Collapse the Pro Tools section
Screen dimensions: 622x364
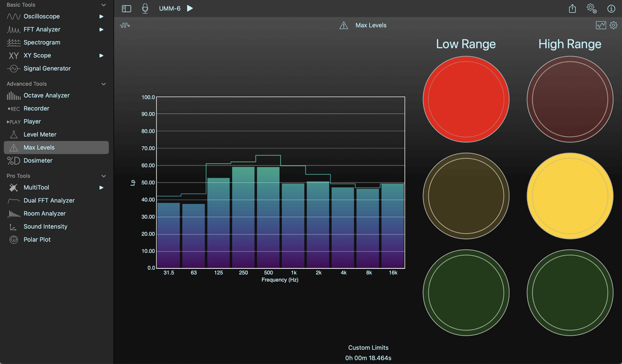click(104, 176)
